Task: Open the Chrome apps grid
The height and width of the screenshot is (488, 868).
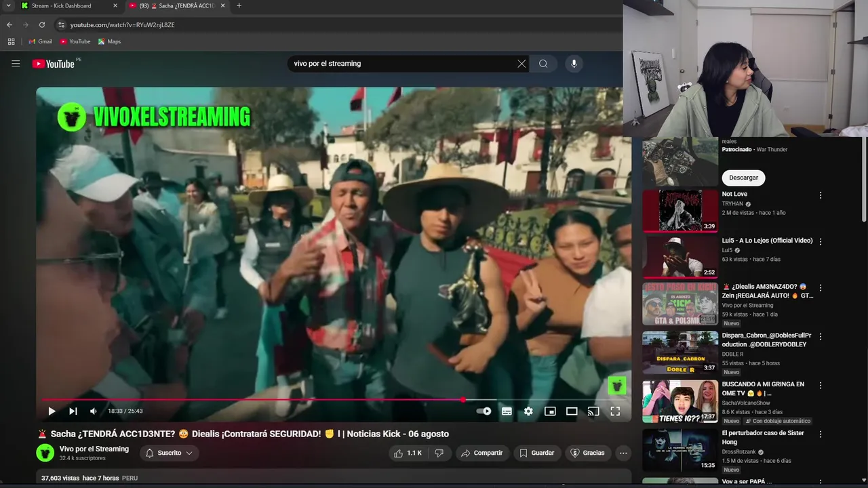Action: 11,41
